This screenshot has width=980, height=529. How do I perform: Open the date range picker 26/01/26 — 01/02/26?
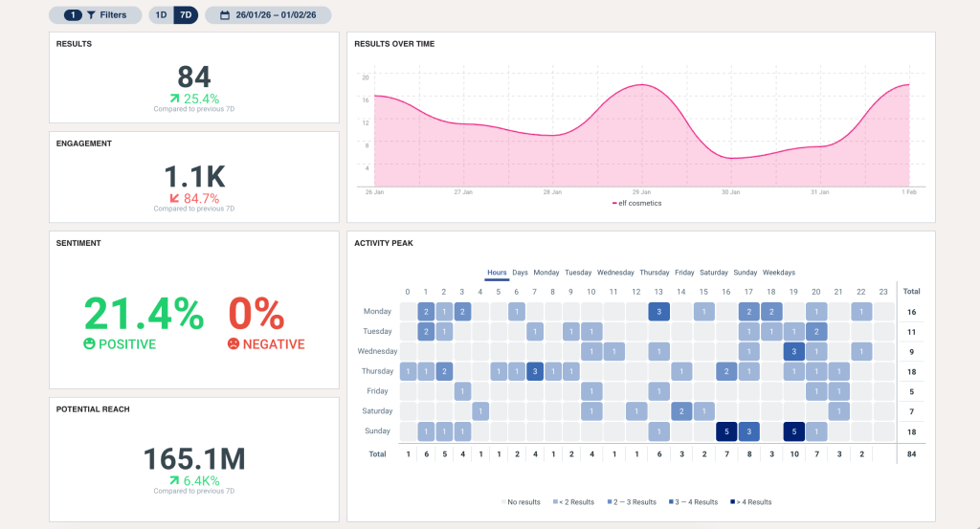(268, 15)
